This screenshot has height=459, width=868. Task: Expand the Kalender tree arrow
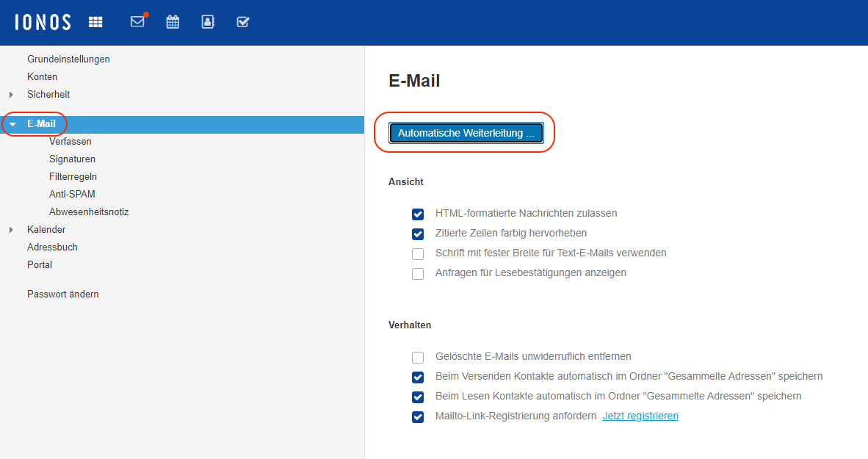click(x=11, y=230)
